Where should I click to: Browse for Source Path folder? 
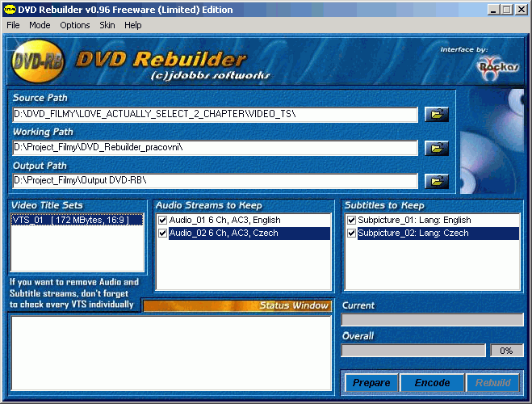[437, 115]
